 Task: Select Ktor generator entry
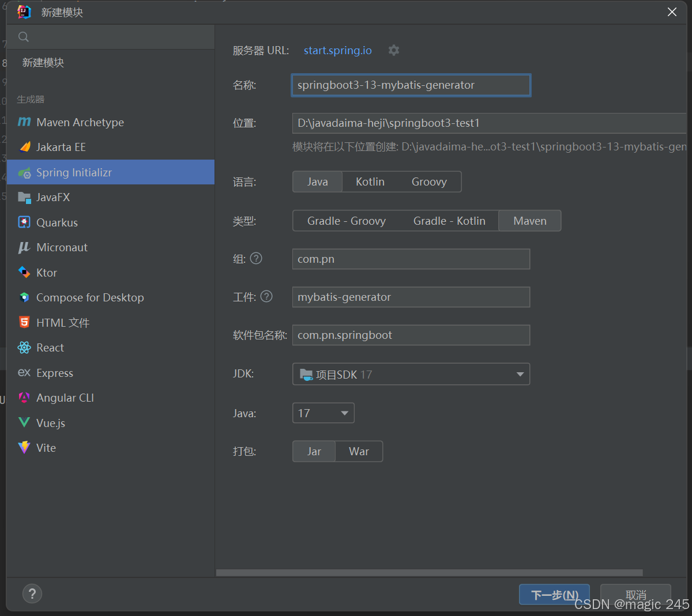pos(111,273)
